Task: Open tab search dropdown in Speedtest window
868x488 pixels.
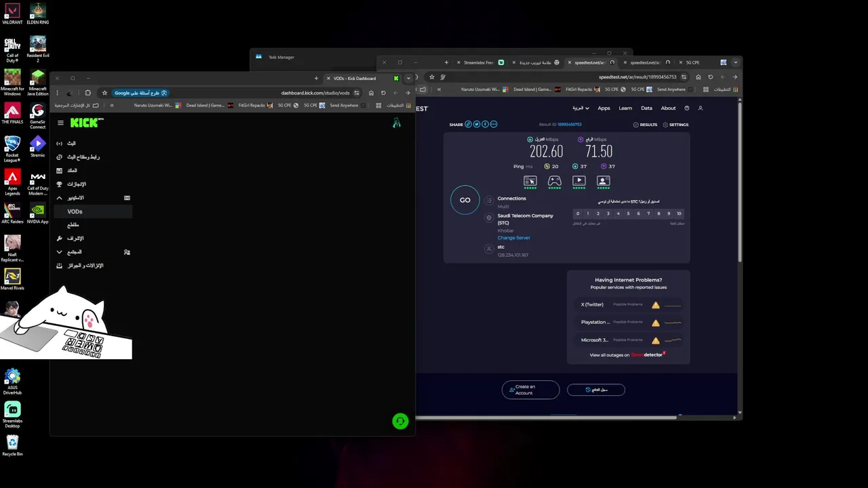Action: (x=735, y=63)
